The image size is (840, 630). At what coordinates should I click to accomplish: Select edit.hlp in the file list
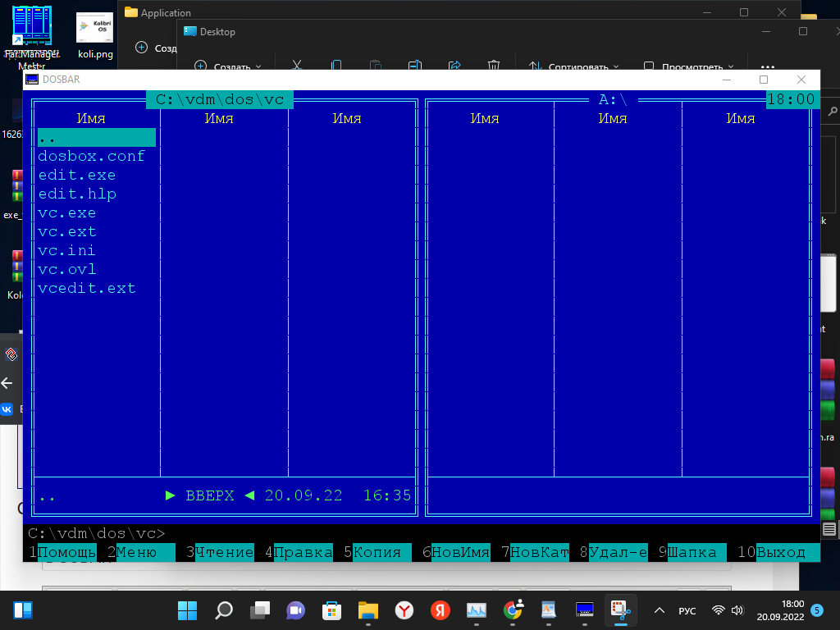[77, 194]
